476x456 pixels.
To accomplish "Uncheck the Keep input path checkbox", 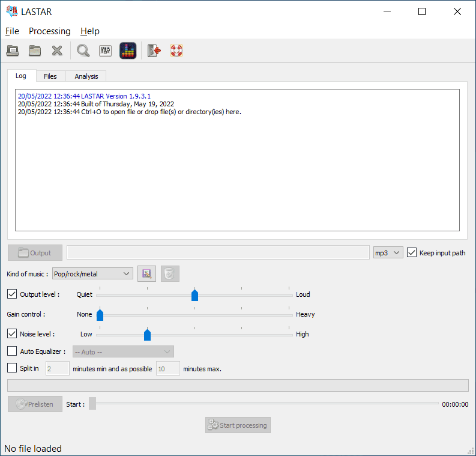I will pyautogui.click(x=411, y=252).
